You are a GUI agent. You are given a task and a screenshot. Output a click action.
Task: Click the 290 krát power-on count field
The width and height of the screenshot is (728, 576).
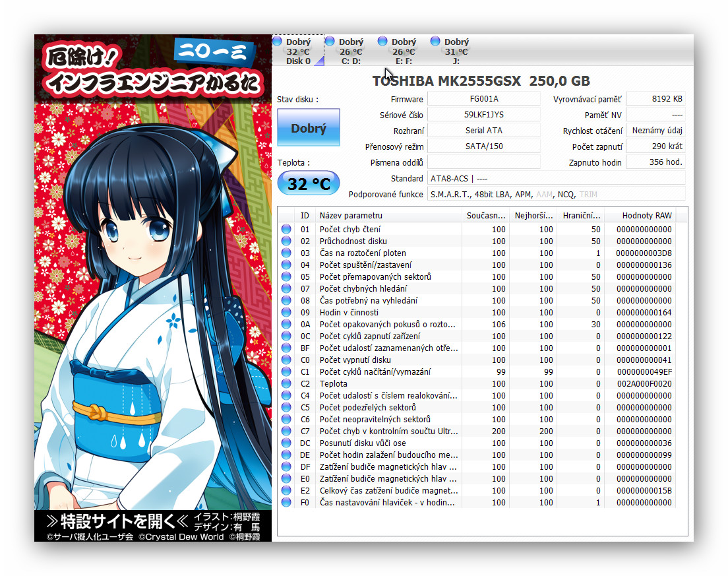click(655, 146)
